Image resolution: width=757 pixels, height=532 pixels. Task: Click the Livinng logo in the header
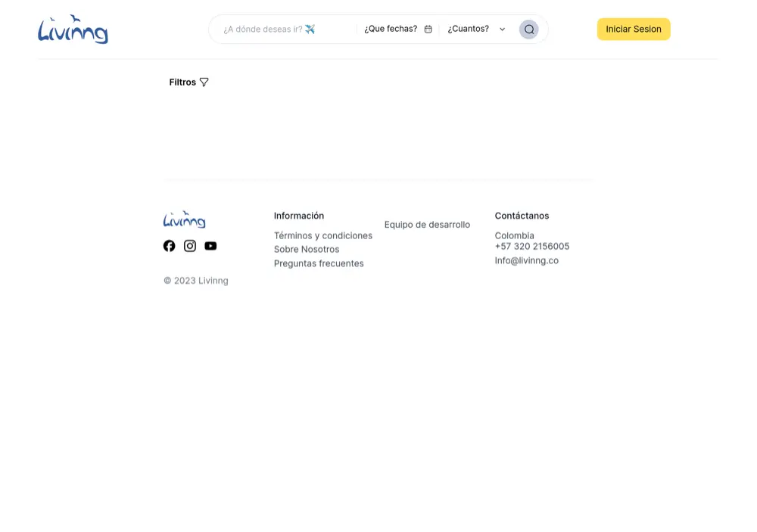point(73,30)
